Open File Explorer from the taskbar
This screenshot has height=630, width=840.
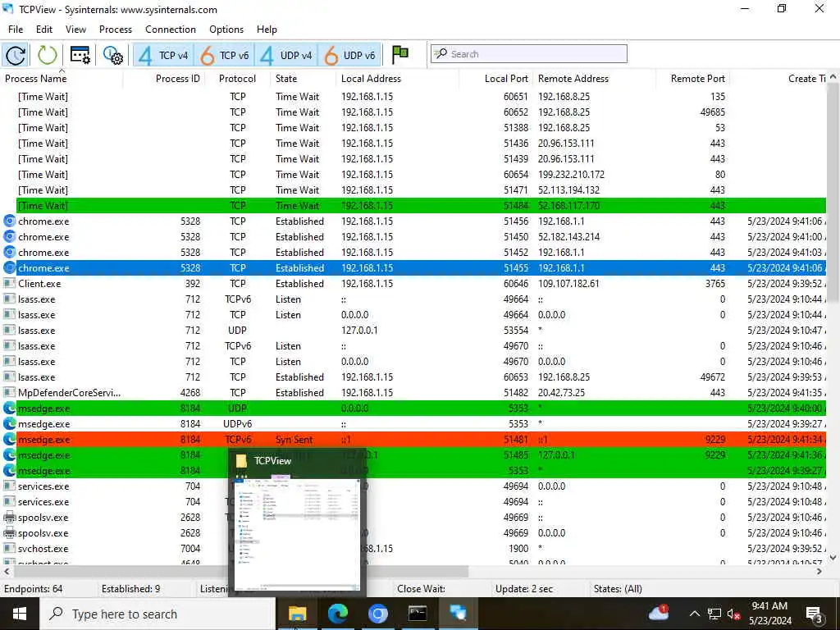pos(297,614)
